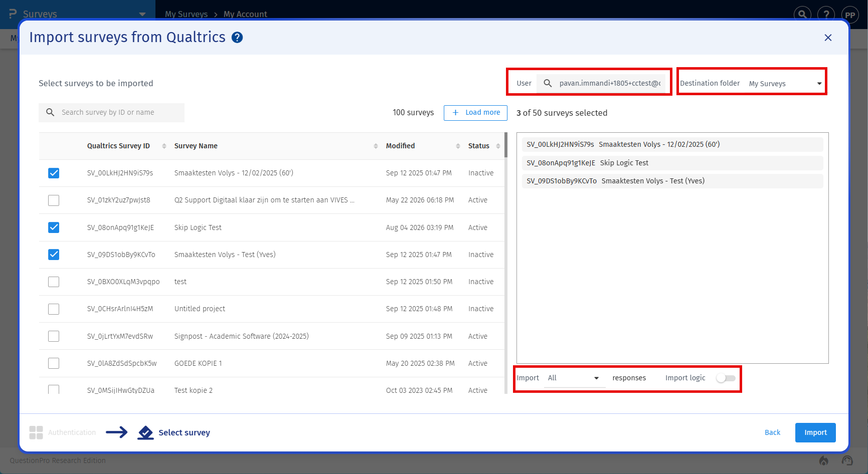Click the QuestionPro logo icon
Image resolution: width=868 pixels, height=474 pixels.
coord(13,14)
